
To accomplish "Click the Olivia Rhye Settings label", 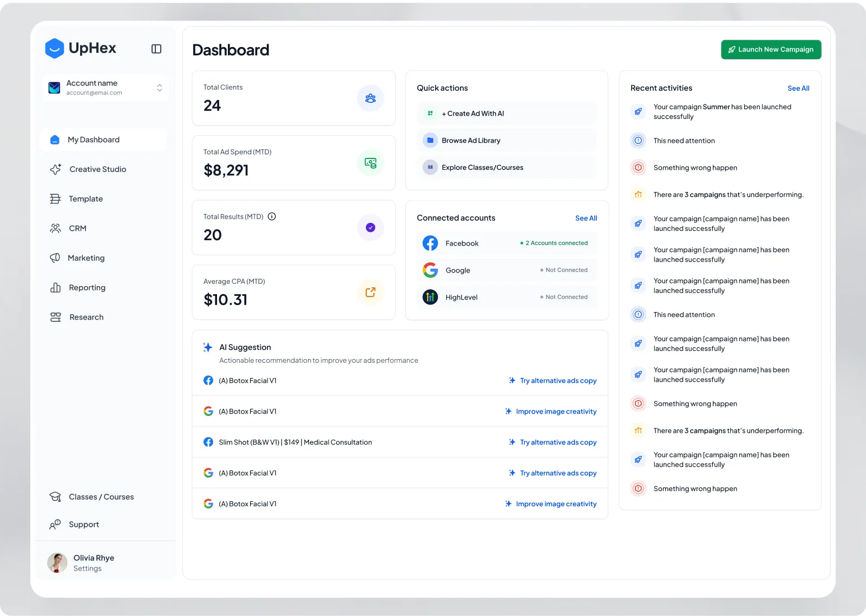I will tap(88, 568).
